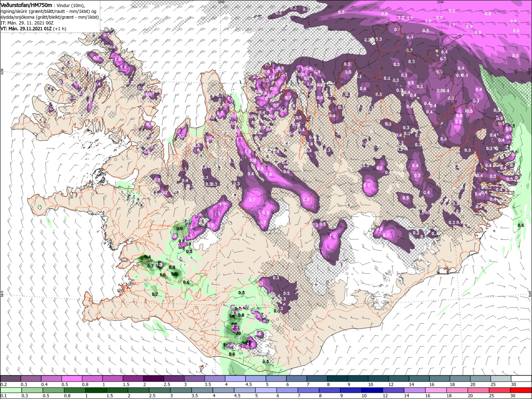Pick the light pink swatch labeled 16, lower legend

coord(436,390)
